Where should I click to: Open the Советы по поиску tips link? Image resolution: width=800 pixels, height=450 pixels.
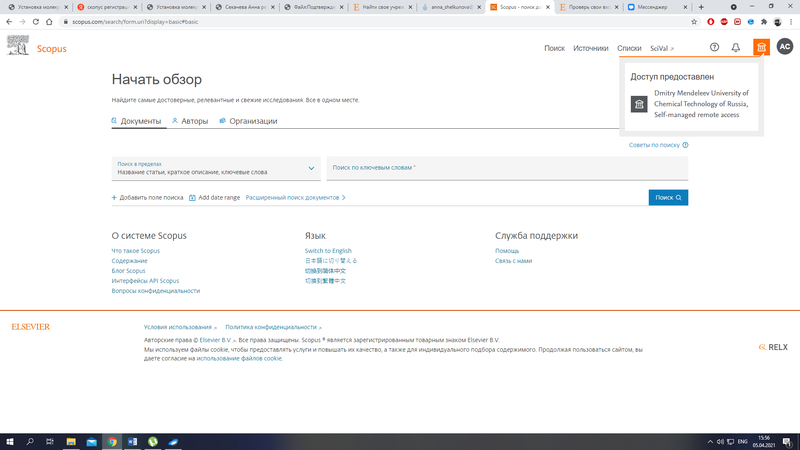coord(657,145)
